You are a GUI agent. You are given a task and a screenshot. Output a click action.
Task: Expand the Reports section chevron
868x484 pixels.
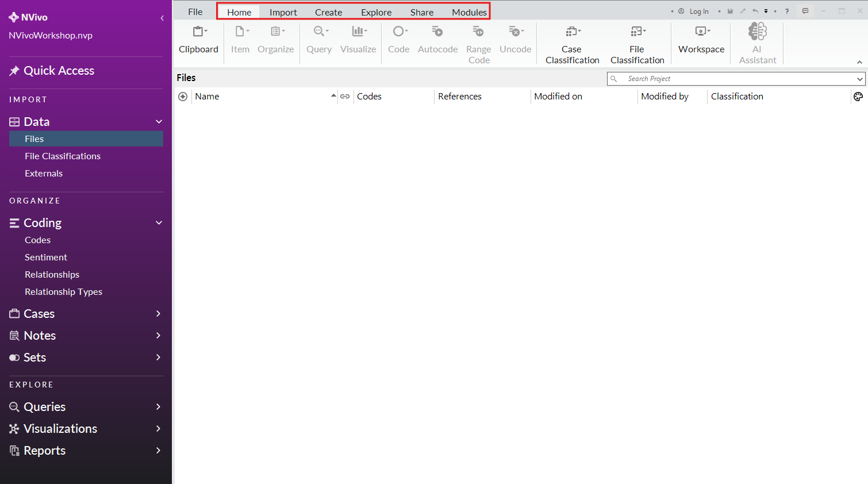click(159, 450)
